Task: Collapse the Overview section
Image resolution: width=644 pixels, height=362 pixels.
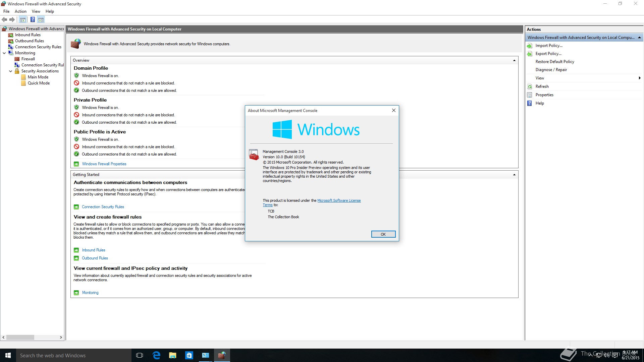Action: click(514, 60)
